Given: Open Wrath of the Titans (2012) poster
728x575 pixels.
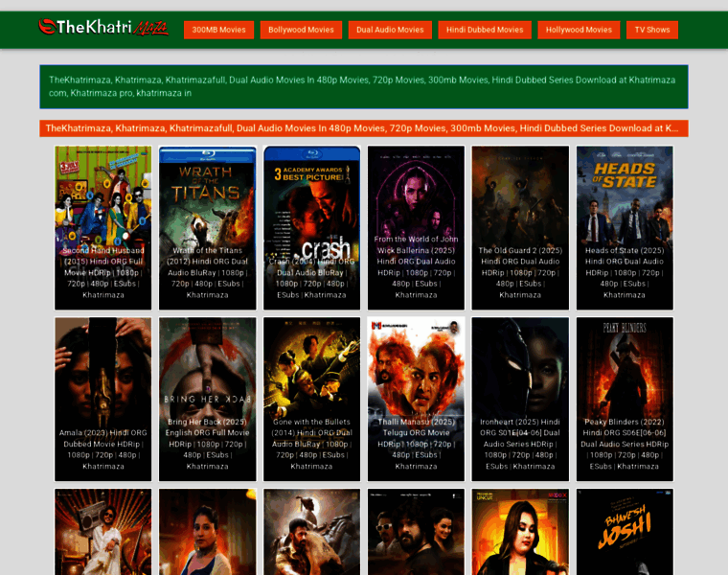Looking at the screenshot, I should click(207, 227).
